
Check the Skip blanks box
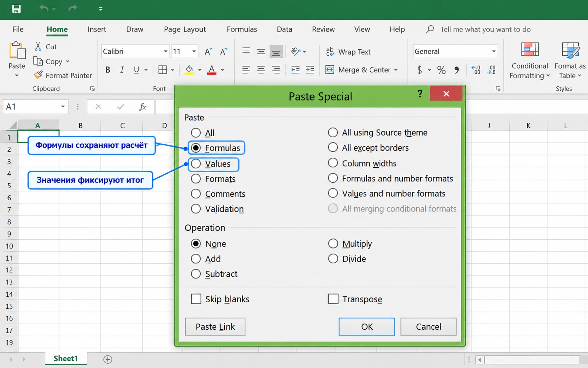[x=196, y=299]
